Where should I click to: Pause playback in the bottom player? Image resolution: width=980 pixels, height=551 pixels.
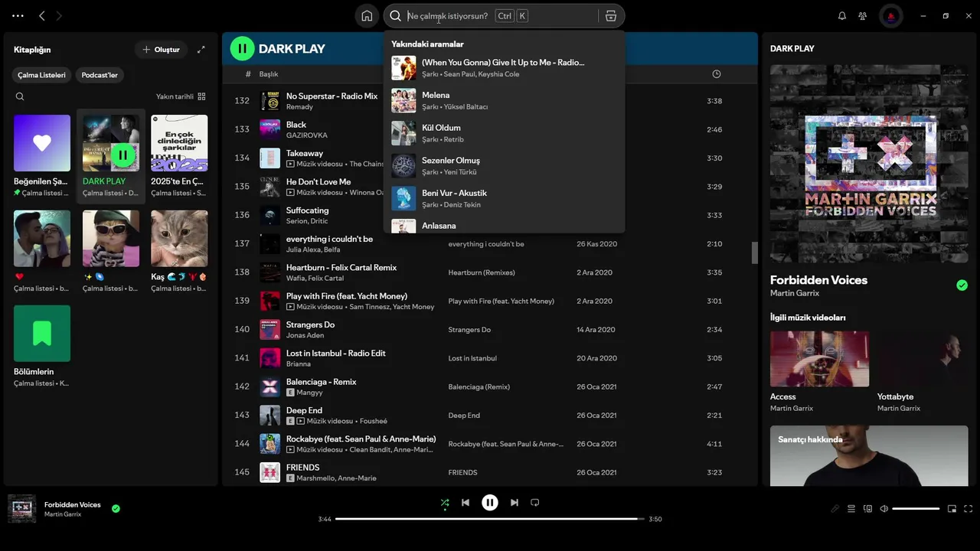click(490, 503)
